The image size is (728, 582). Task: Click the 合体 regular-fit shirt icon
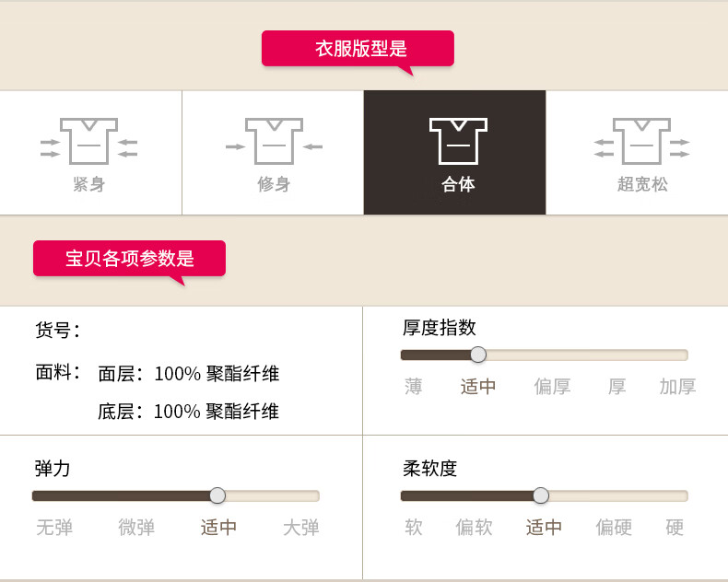click(458, 141)
